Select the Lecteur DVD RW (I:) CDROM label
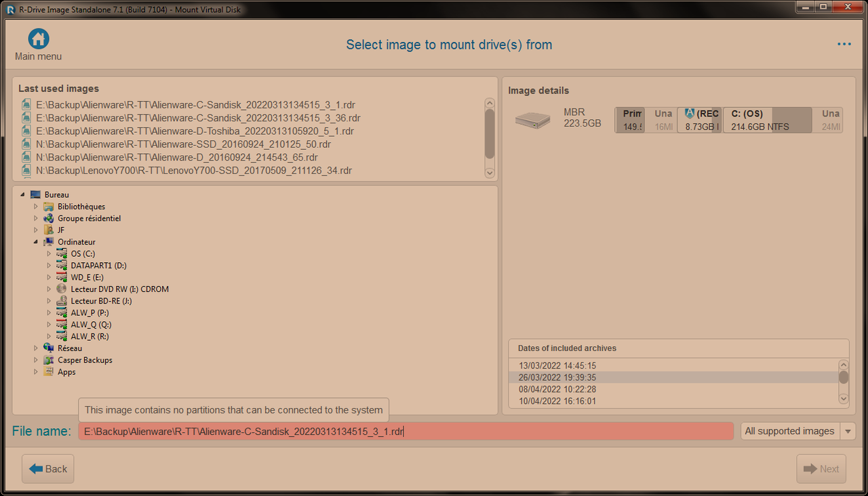 pyautogui.click(x=120, y=289)
